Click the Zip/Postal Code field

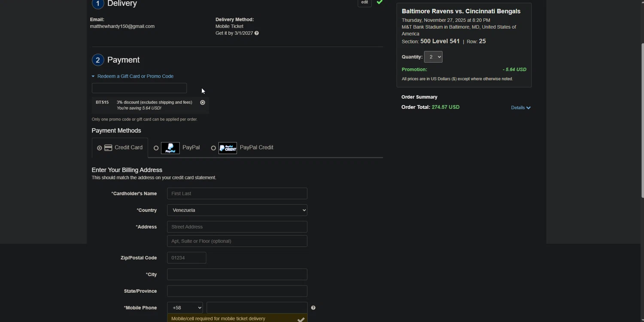coord(187,258)
